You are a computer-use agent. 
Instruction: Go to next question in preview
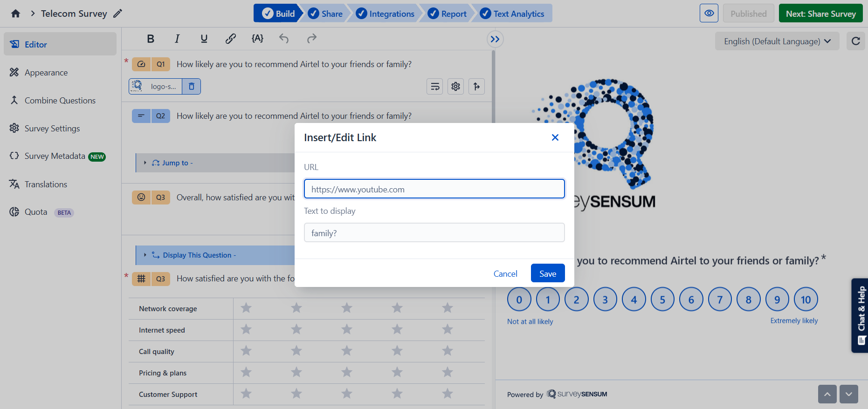[849, 394]
